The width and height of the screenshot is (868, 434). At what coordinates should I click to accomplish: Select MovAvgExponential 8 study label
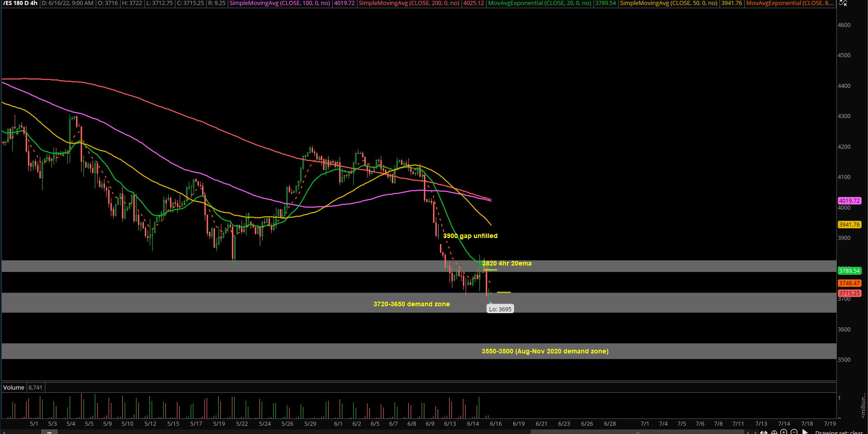point(790,3)
